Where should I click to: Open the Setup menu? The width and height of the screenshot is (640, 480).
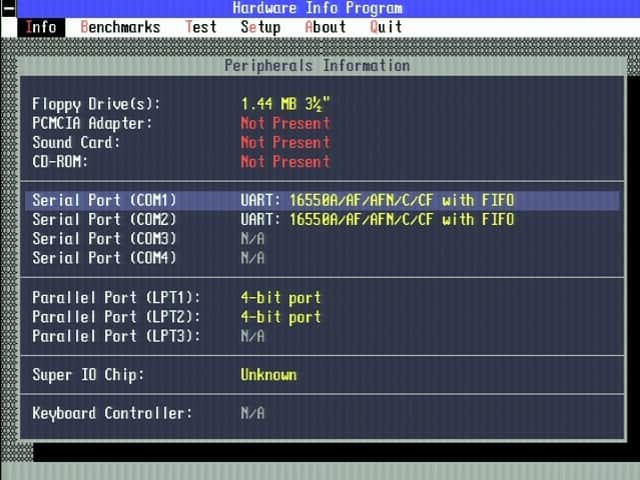tap(260, 27)
